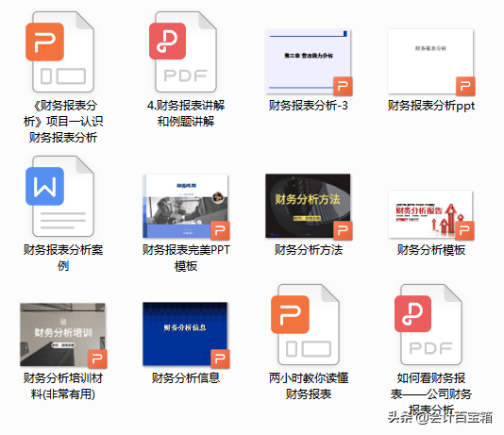Click the file name label 财务报表分析-3

[309, 106]
